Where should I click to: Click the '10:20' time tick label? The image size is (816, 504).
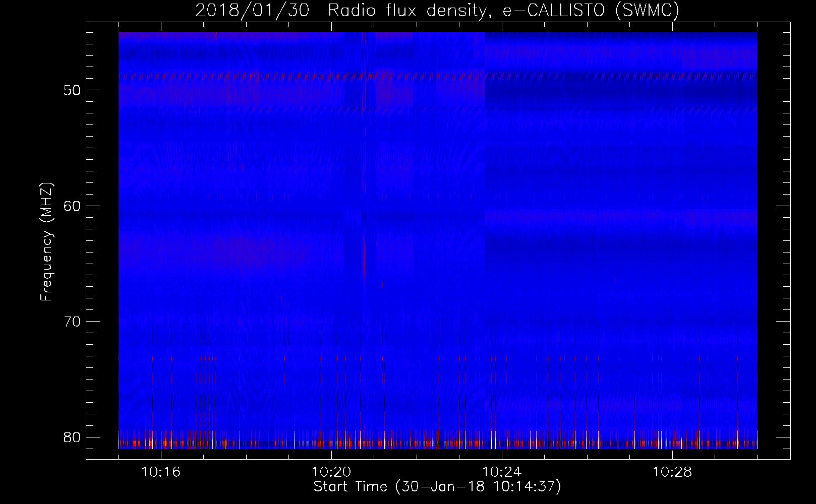click(x=331, y=472)
